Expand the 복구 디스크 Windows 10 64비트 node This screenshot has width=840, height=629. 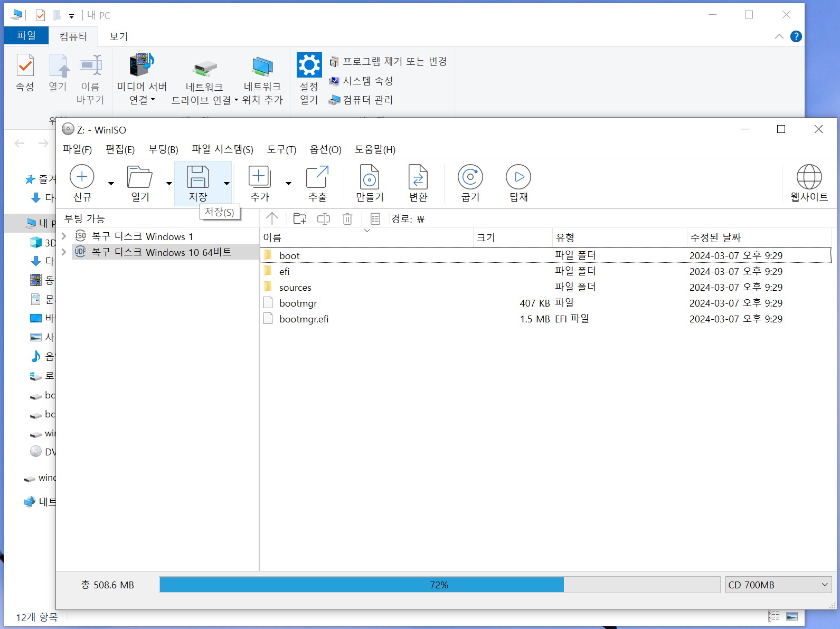pyautogui.click(x=64, y=252)
